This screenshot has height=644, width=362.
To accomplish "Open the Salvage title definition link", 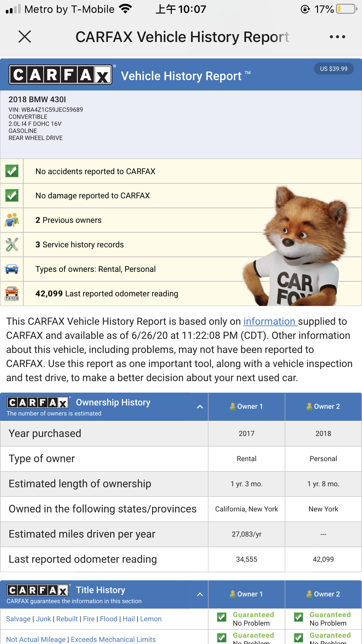I will [18, 619].
